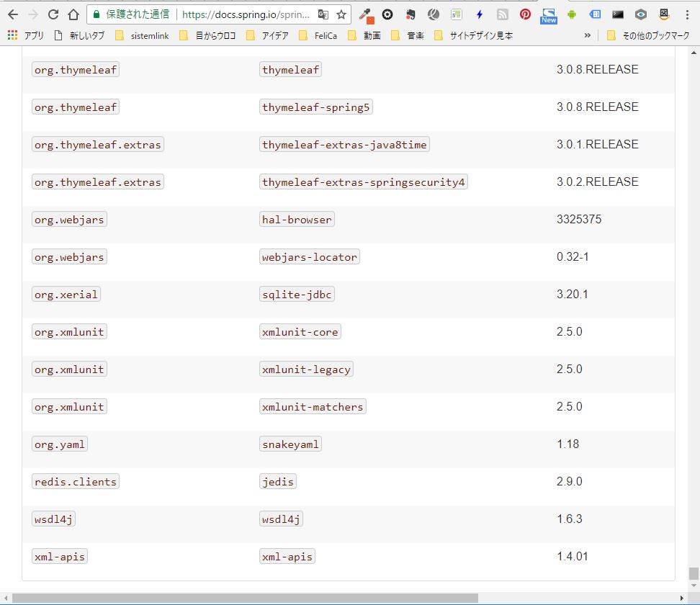This screenshot has height=605, width=700.
Task: Open the apps grid shortcut (アプリ)
Action: 25,35
